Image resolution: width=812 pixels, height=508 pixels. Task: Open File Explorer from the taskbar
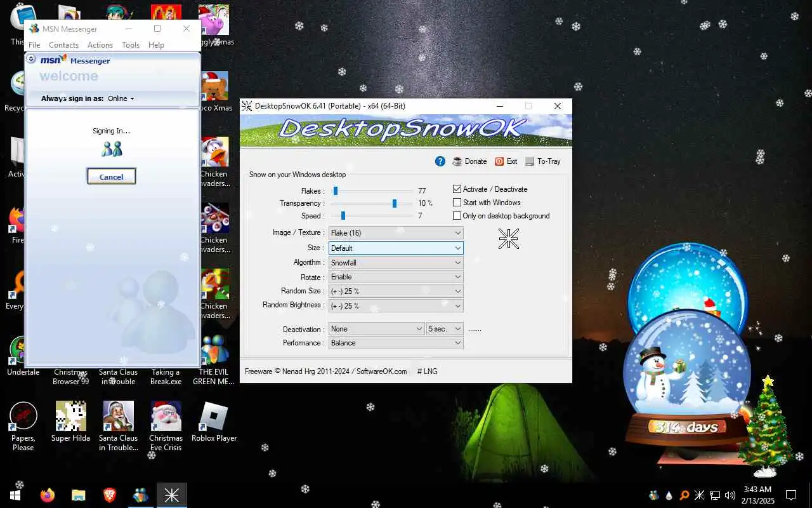[79, 495]
